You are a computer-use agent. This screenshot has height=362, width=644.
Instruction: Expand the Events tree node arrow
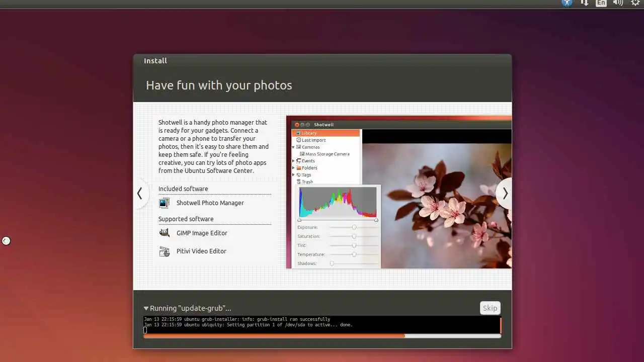[293, 161]
